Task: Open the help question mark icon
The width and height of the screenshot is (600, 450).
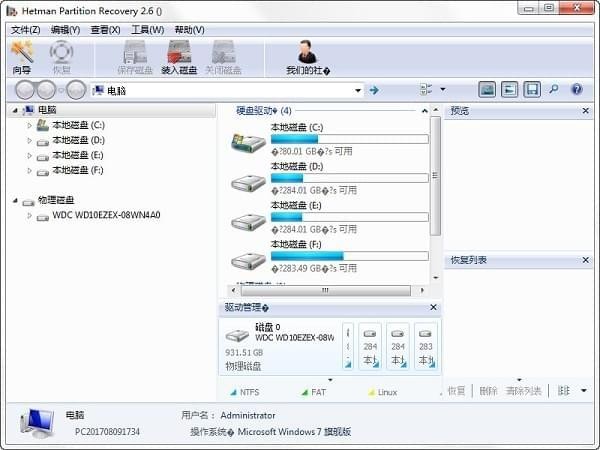Action: point(576,90)
